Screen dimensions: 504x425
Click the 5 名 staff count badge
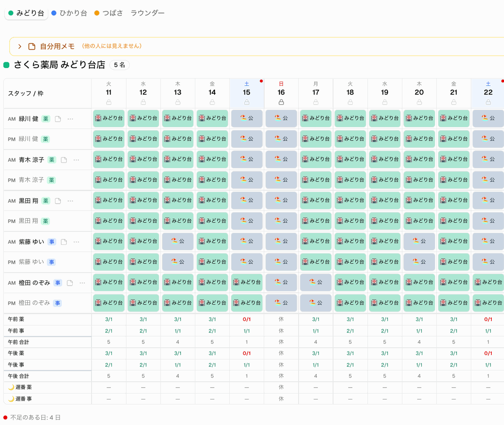pyautogui.click(x=119, y=65)
